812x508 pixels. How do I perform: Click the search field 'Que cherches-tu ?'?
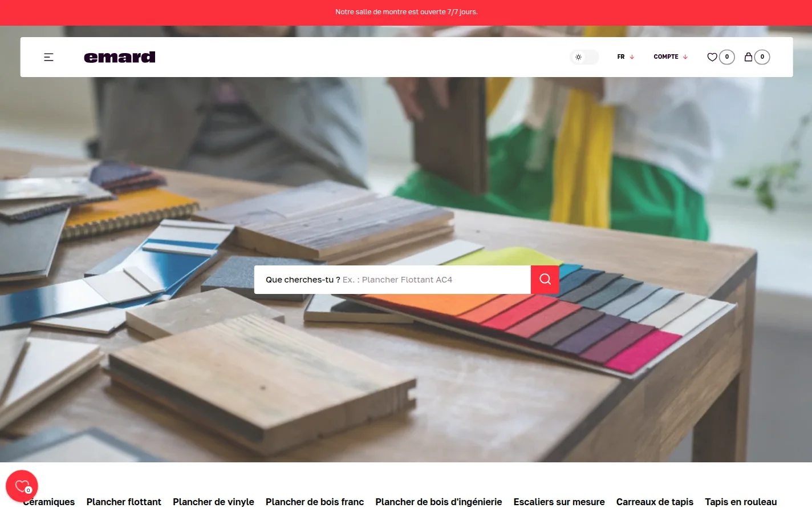tap(392, 280)
